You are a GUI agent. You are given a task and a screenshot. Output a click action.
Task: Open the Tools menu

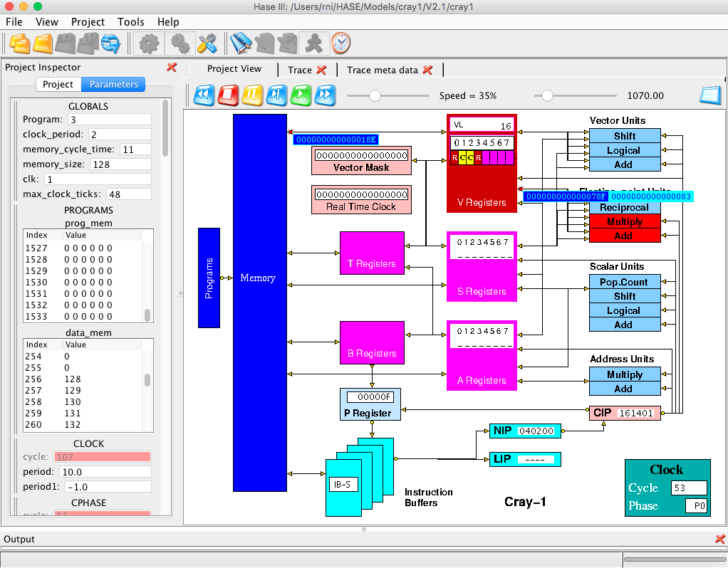pyautogui.click(x=131, y=22)
